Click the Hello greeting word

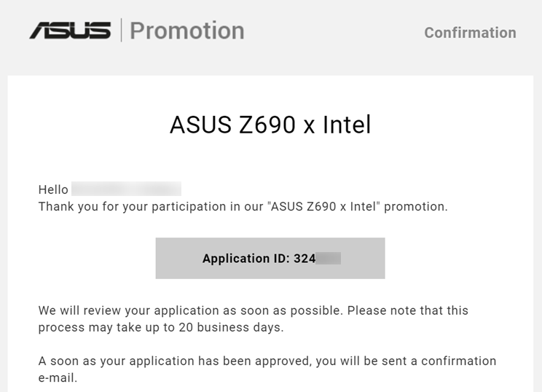click(53, 189)
